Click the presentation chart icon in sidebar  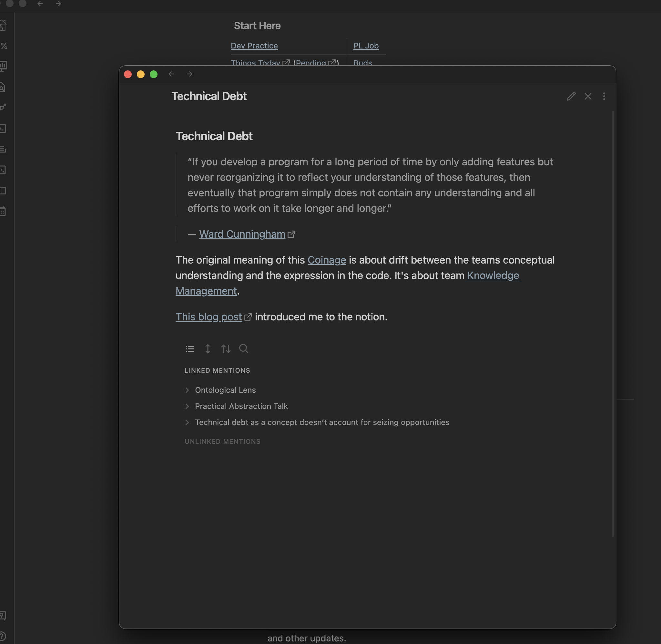tap(3, 66)
